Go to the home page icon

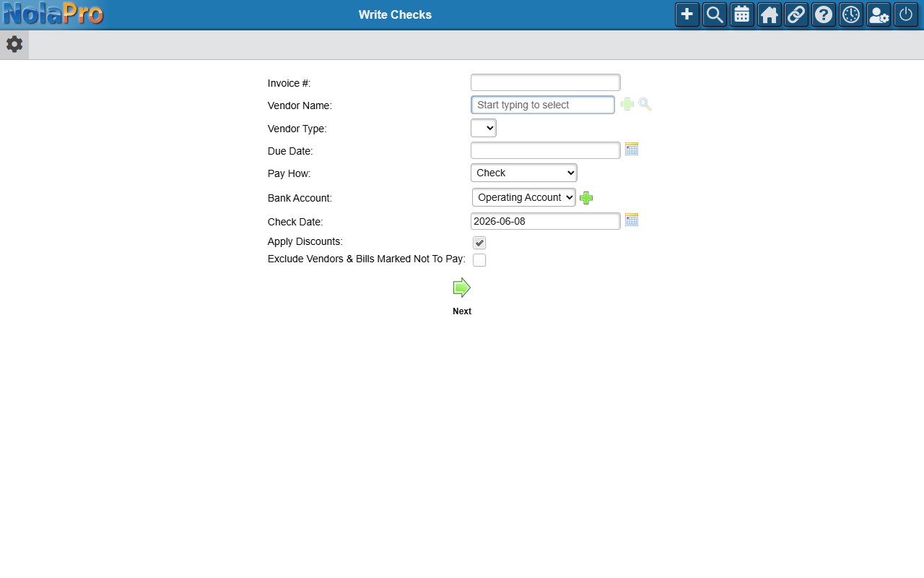[770, 14]
